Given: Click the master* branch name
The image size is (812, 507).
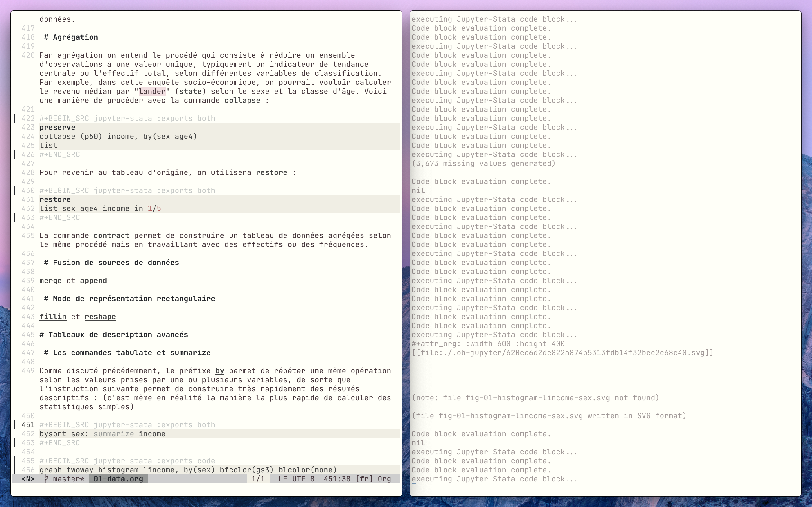Looking at the screenshot, I should click(69, 479).
